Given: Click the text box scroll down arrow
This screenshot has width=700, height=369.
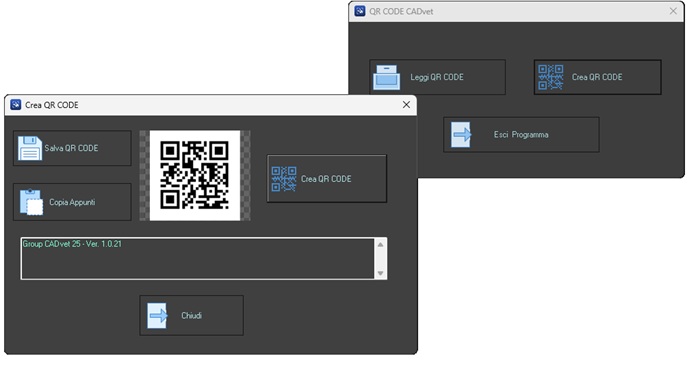Looking at the screenshot, I should click(x=380, y=273).
